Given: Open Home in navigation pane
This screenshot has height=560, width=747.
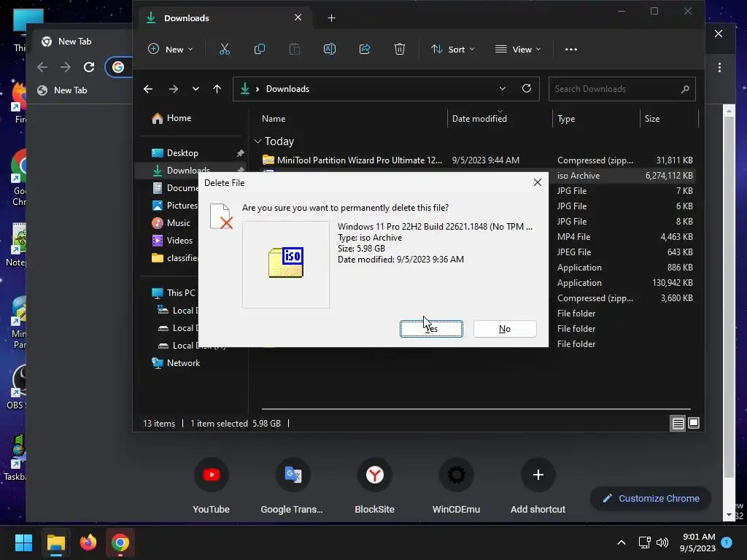Looking at the screenshot, I should click(171, 118).
